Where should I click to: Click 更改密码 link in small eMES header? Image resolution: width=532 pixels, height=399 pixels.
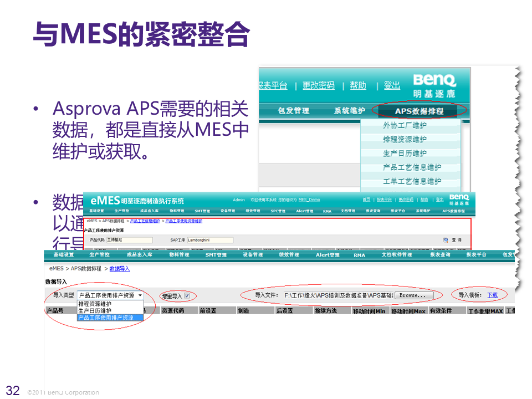tap(406, 200)
